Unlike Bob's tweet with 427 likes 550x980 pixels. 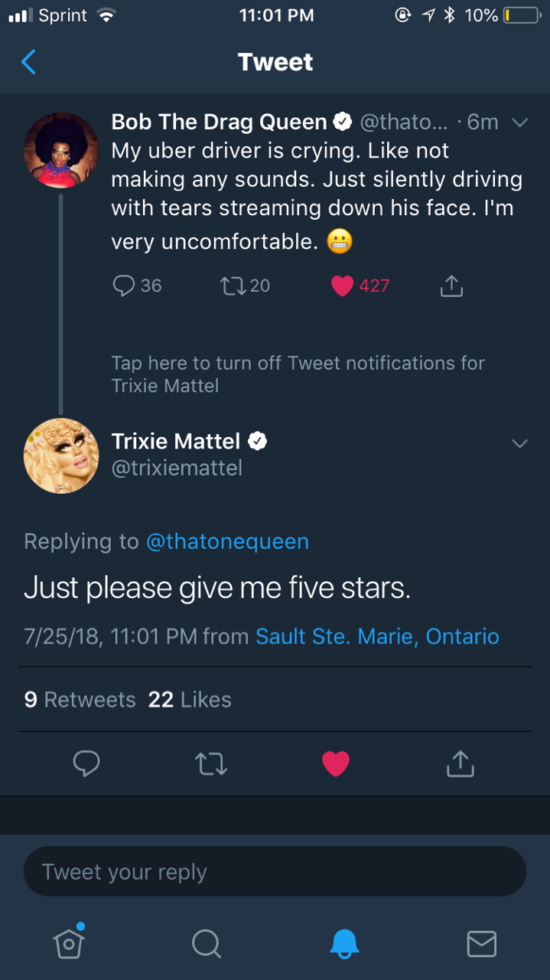point(343,286)
